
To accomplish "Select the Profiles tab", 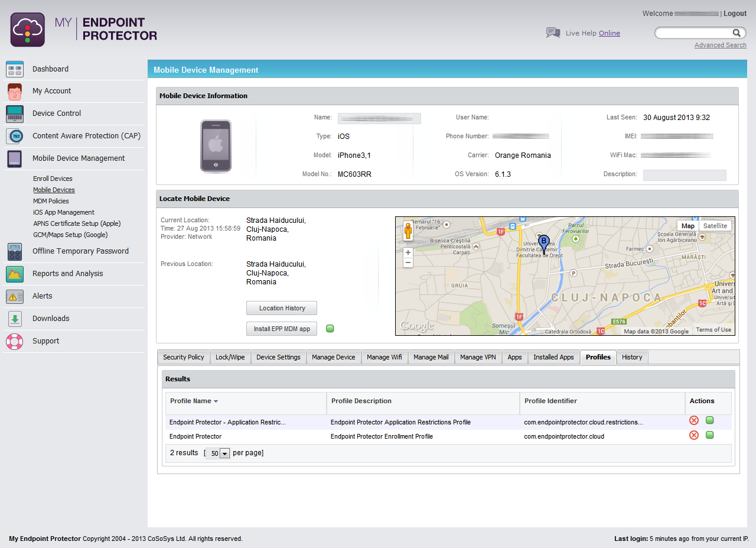I will click(x=598, y=357).
